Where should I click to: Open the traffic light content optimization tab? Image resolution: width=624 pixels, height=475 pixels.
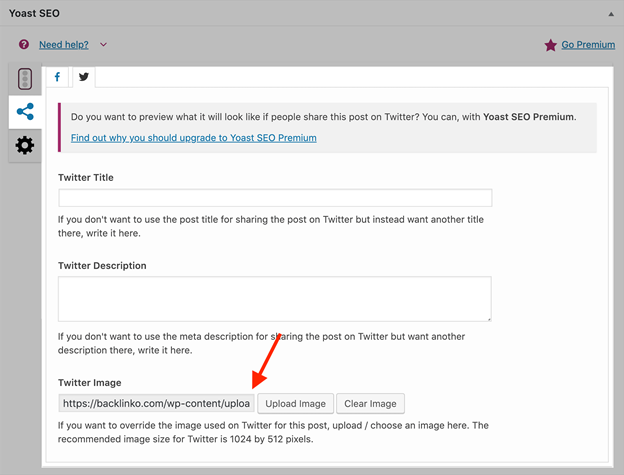[25, 80]
